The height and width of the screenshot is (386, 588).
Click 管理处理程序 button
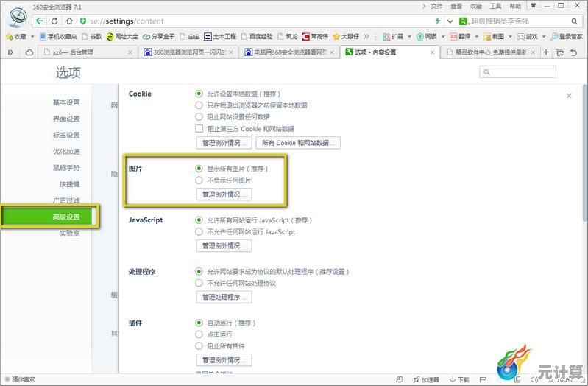[224, 298]
